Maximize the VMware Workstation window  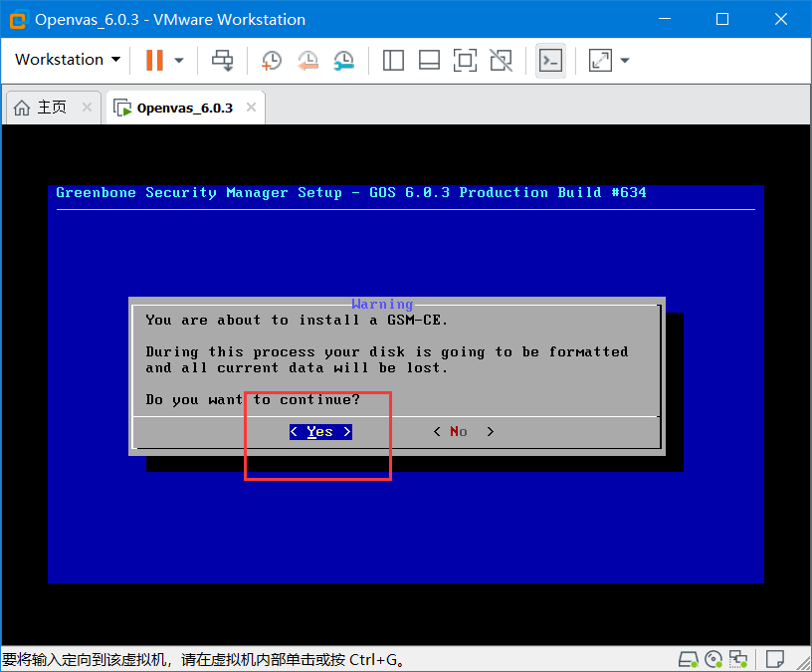pos(722,19)
